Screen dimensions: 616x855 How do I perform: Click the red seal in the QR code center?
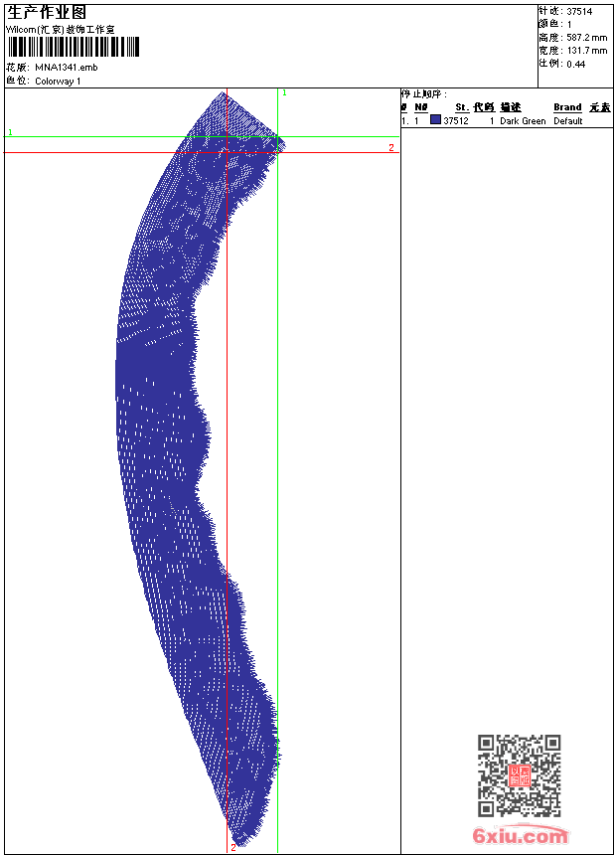point(519,775)
